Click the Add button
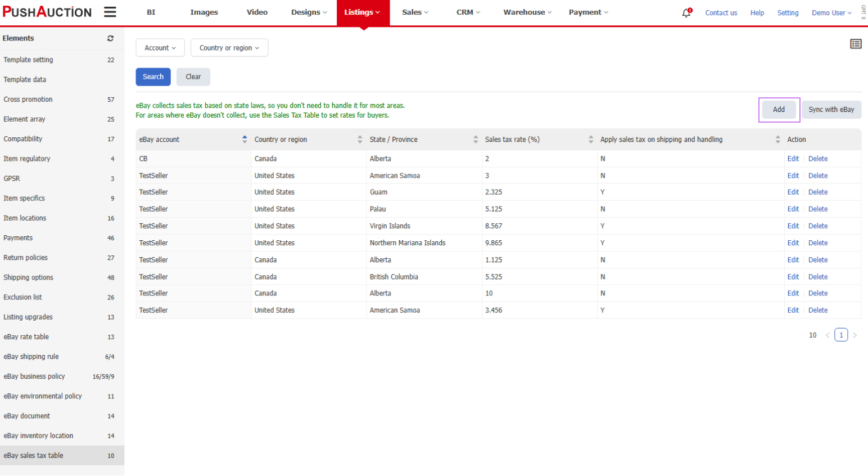 (x=779, y=109)
